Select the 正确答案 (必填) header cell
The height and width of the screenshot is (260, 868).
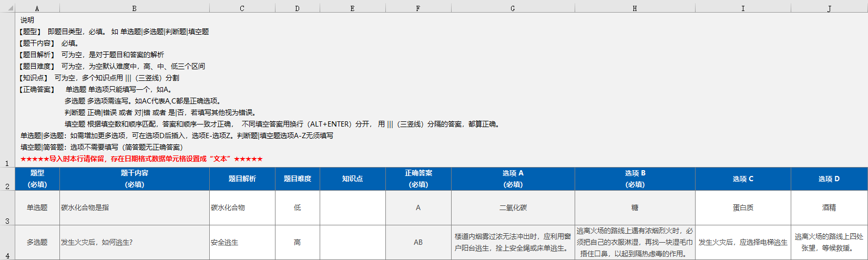pos(418,179)
